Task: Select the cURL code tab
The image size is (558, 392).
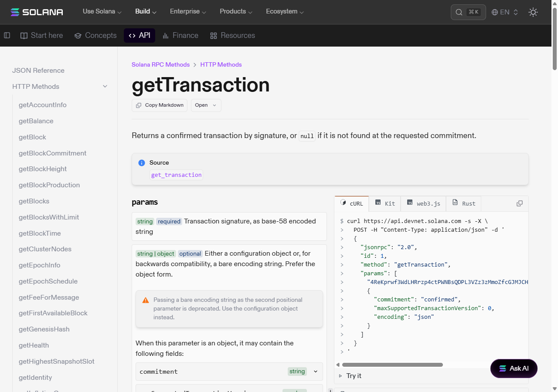Action: click(352, 203)
